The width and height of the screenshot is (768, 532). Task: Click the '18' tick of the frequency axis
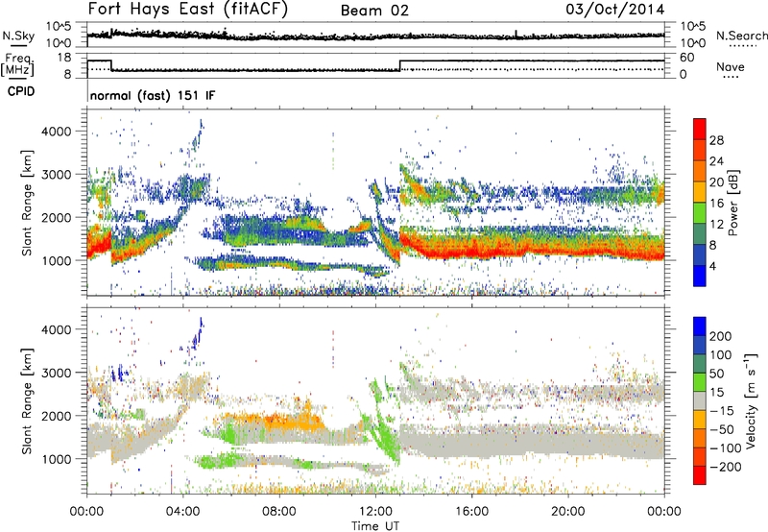(x=63, y=58)
